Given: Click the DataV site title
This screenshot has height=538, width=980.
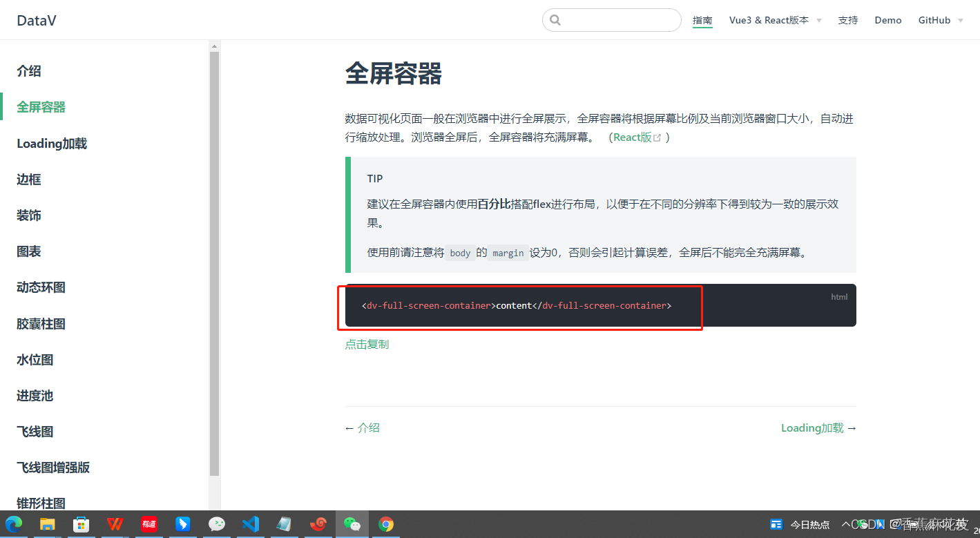Looking at the screenshot, I should (37, 20).
